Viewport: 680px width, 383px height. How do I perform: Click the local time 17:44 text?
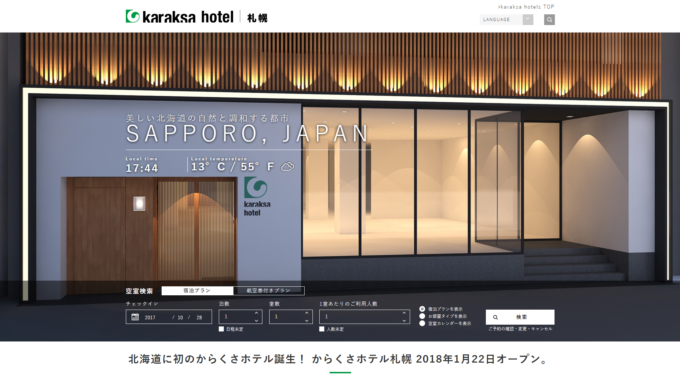(142, 168)
